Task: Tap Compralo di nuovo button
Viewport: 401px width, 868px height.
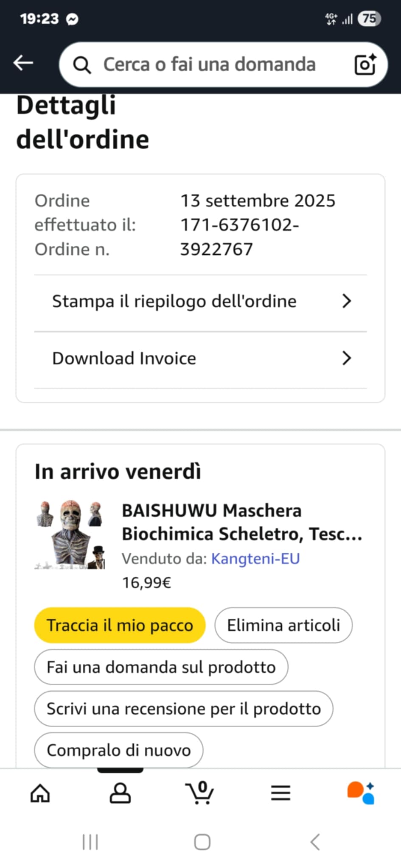Action: coord(118,750)
